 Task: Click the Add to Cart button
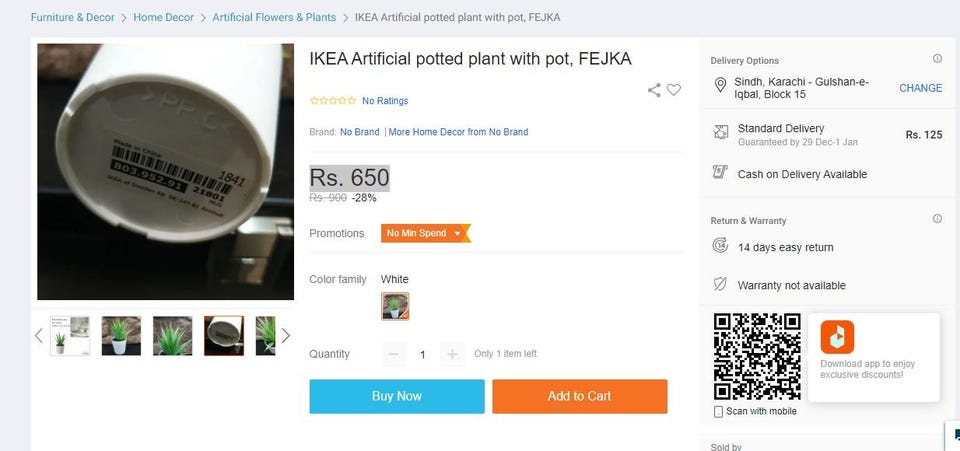coord(579,396)
